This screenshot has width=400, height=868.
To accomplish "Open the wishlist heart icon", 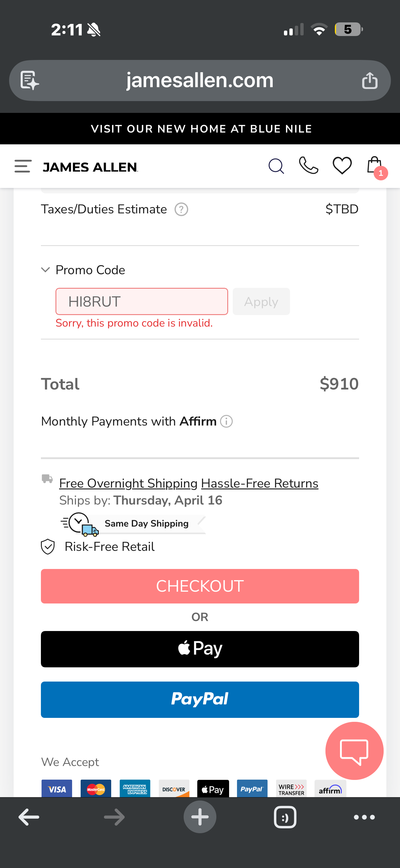I will [x=342, y=166].
